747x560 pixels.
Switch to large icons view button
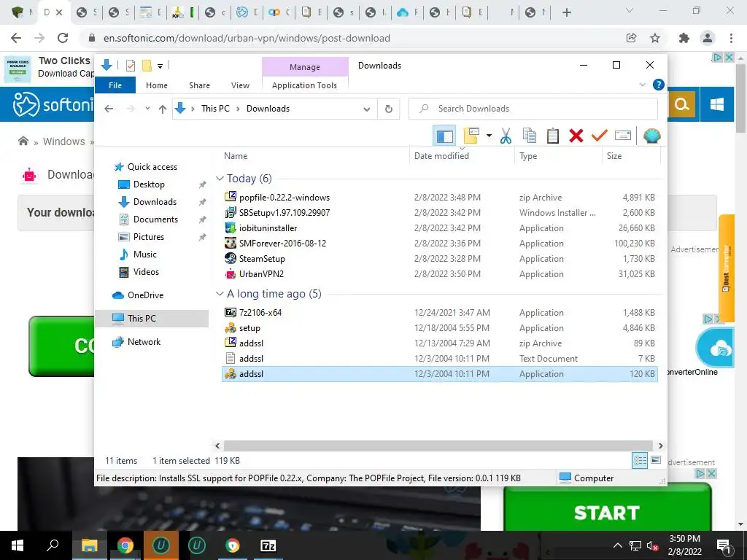656,461
